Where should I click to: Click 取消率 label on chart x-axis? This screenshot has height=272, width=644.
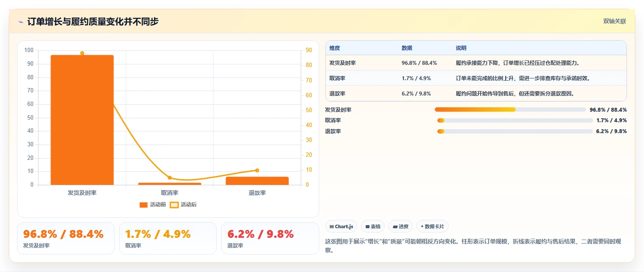click(x=170, y=193)
